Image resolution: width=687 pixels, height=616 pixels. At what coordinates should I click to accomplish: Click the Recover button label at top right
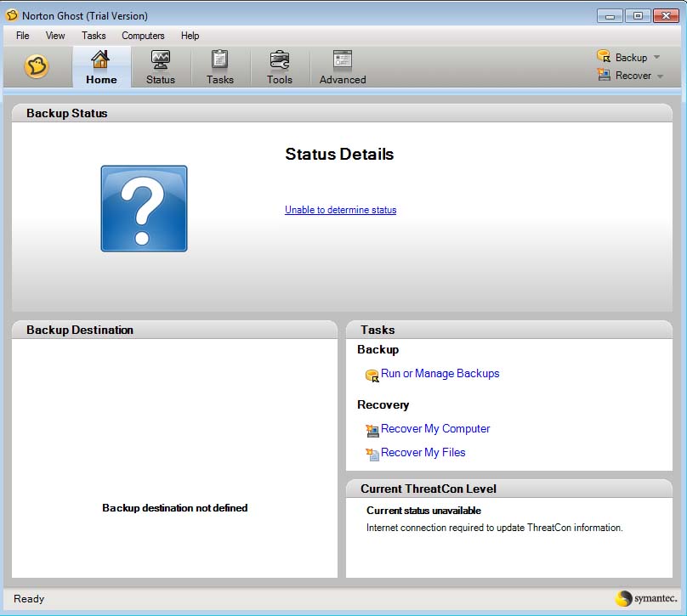pyautogui.click(x=633, y=76)
